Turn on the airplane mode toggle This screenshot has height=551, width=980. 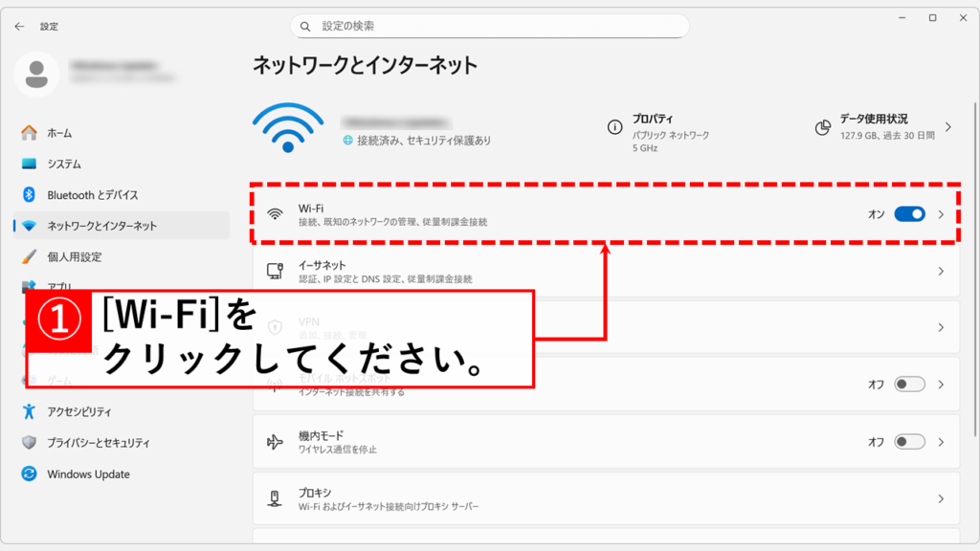[909, 442]
